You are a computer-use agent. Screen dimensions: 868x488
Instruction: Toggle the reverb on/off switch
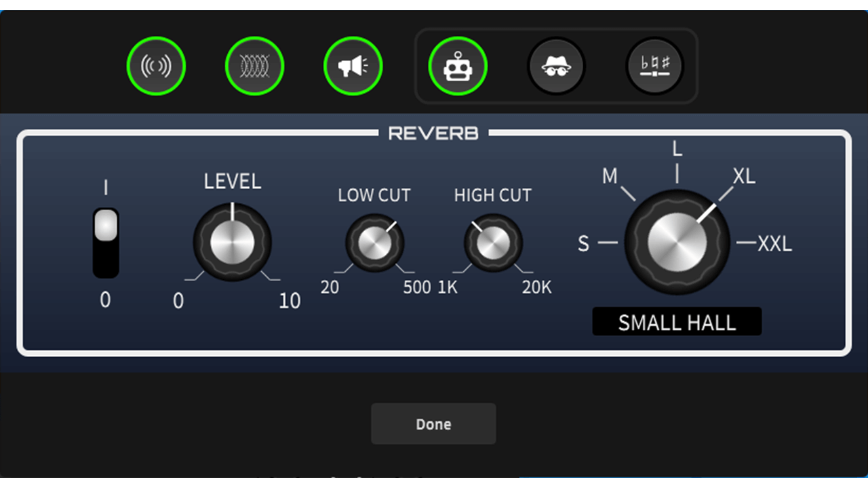click(106, 243)
